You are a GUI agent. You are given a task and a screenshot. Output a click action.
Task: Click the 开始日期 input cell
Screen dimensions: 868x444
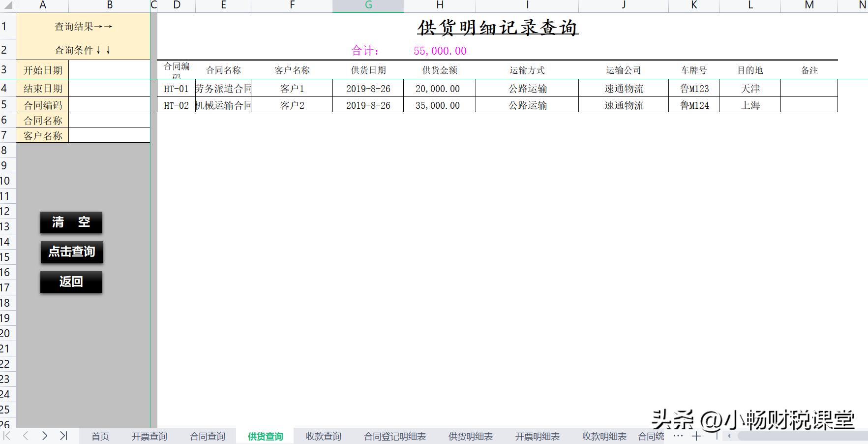click(x=109, y=69)
